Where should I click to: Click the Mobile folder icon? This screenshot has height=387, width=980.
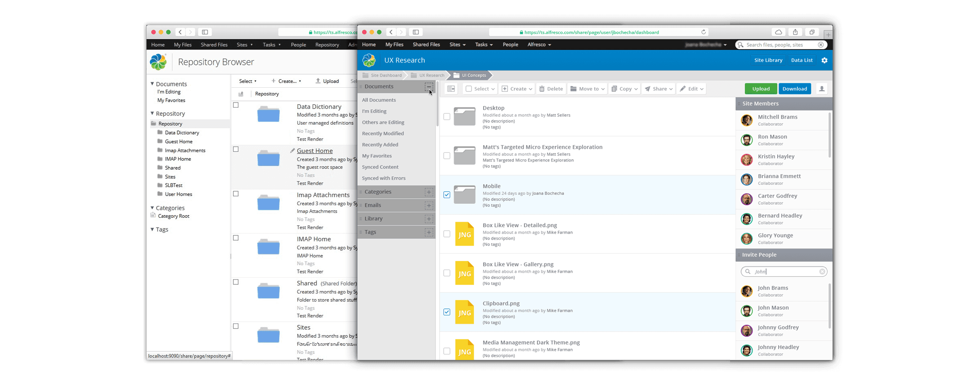click(x=464, y=194)
